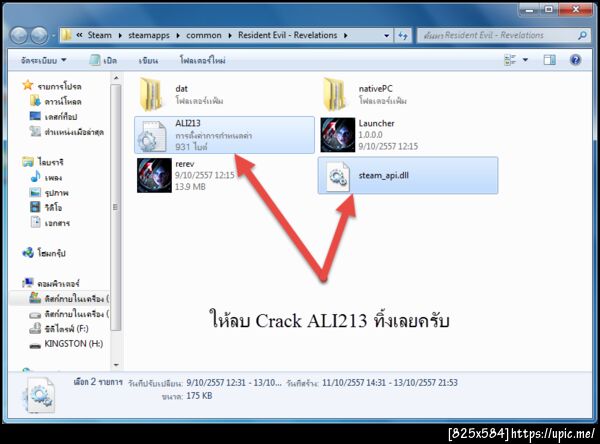Image resolution: width=600 pixels, height=444 pixels.
Task: Go to common in the address bar
Action: coord(204,35)
